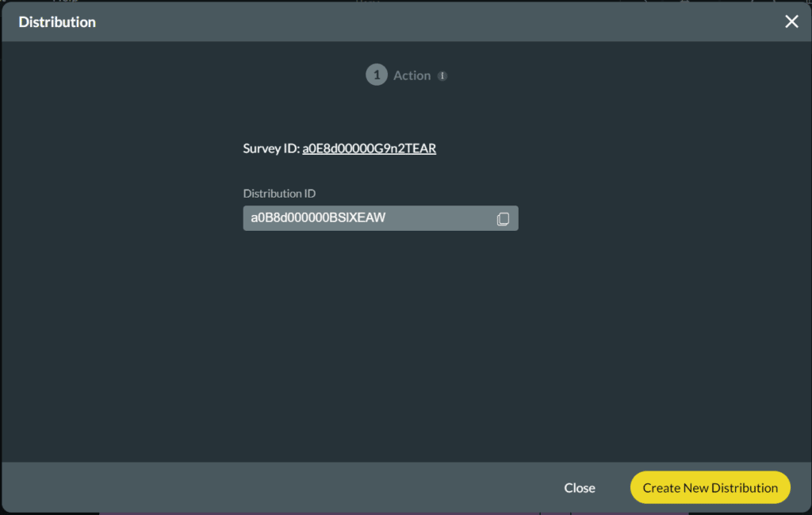
Task: Click the yellow Create New Distribution button
Action: pyautogui.click(x=710, y=488)
